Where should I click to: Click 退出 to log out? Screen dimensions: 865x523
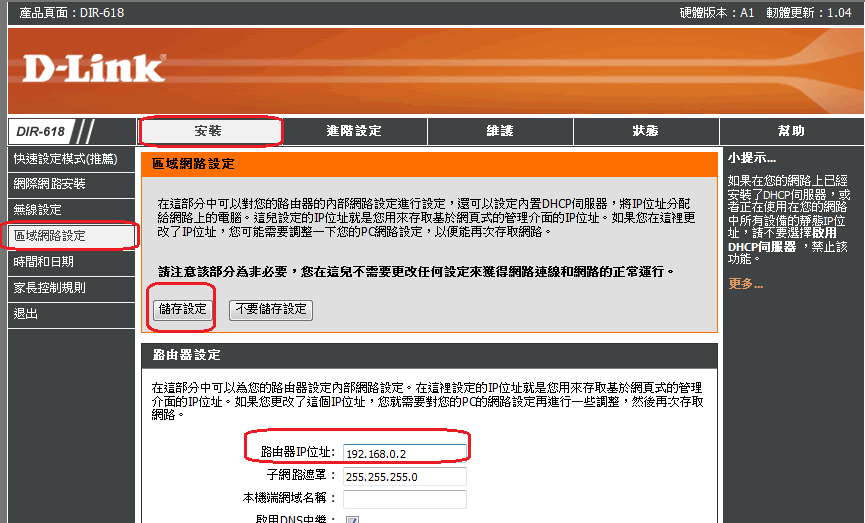pos(71,314)
